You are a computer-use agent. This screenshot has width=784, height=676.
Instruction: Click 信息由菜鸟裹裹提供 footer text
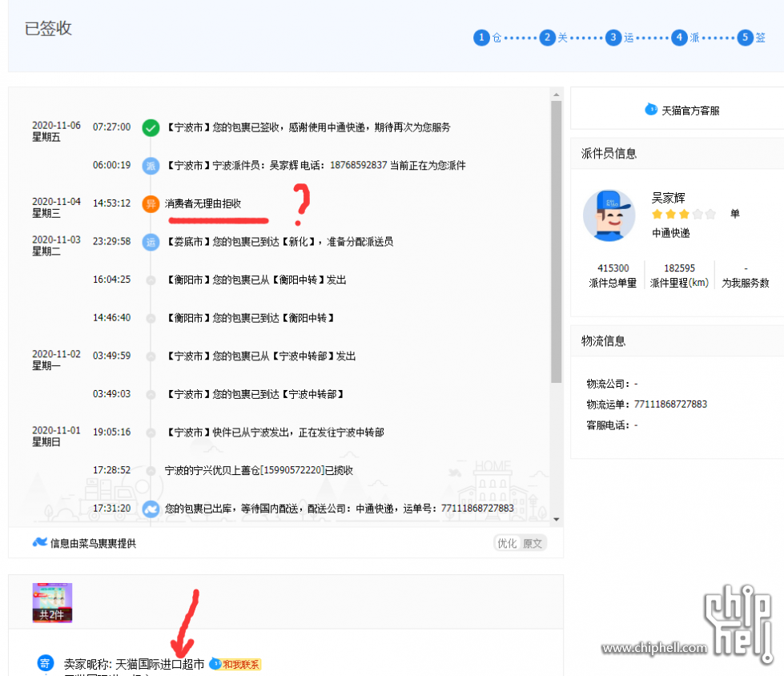tap(93, 543)
